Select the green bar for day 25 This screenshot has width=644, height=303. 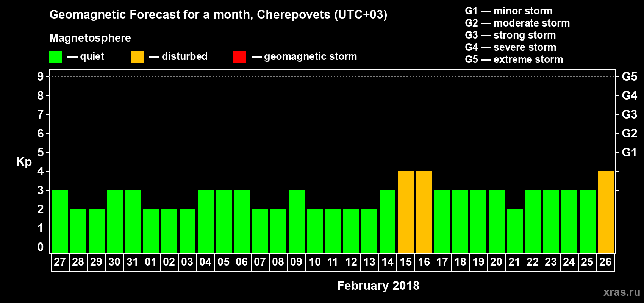pos(588,221)
